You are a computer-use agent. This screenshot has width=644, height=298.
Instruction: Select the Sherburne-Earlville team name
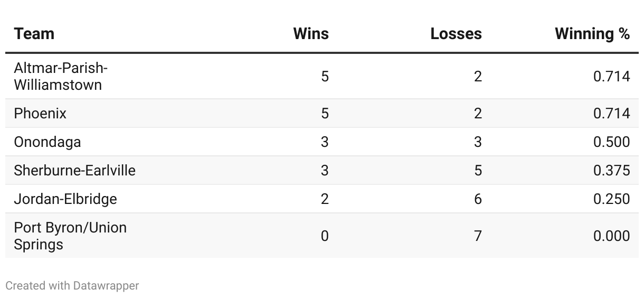pyautogui.click(x=75, y=171)
